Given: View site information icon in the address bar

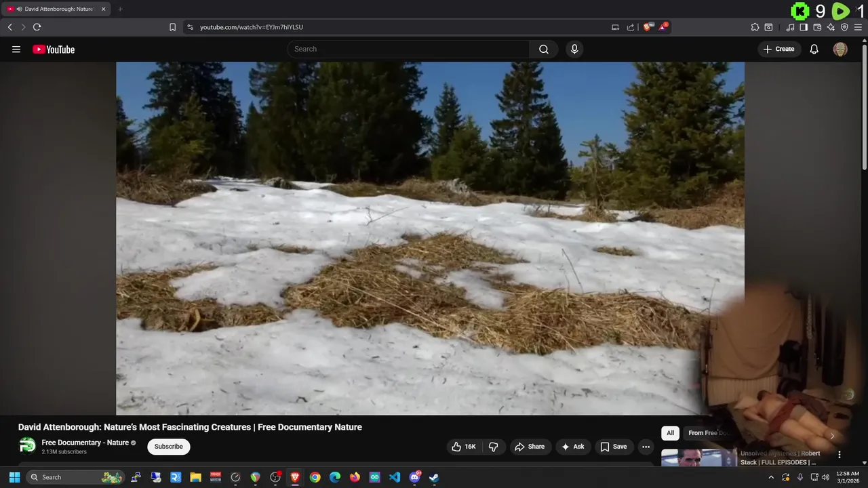Looking at the screenshot, I should pyautogui.click(x=190, y=27).
